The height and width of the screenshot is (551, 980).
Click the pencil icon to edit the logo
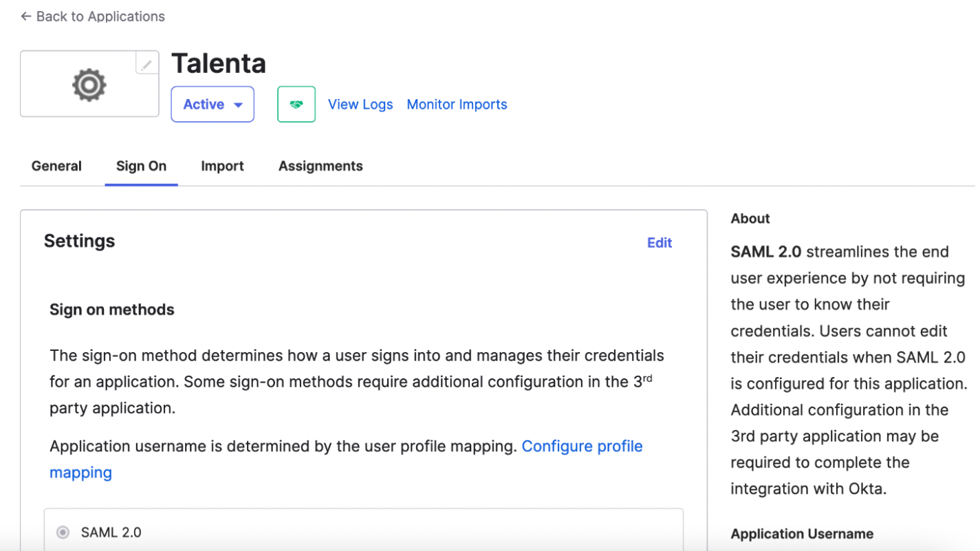146,64
